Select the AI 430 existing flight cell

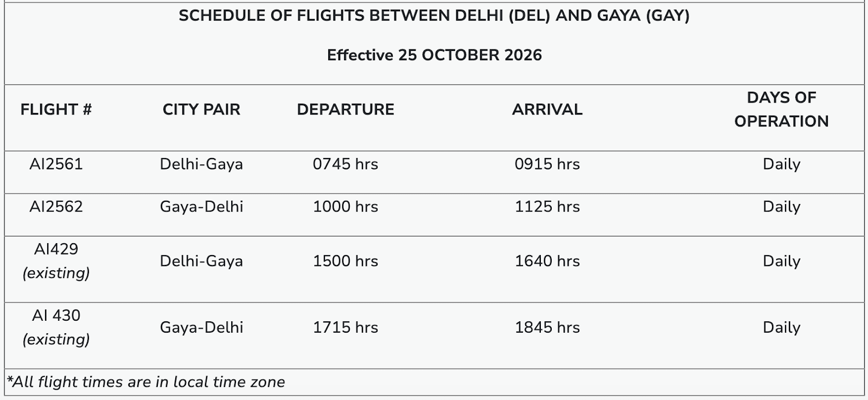click(56, 327)
